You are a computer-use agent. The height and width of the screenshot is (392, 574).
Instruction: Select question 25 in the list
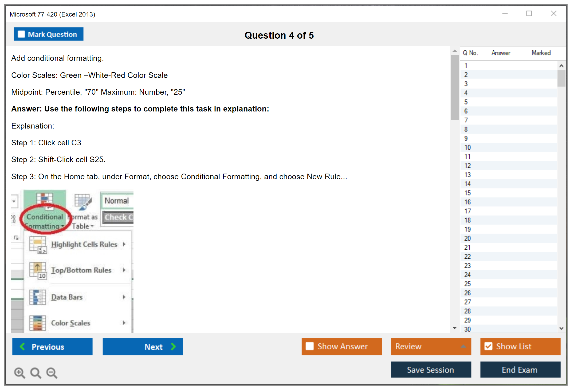(467, 284)
